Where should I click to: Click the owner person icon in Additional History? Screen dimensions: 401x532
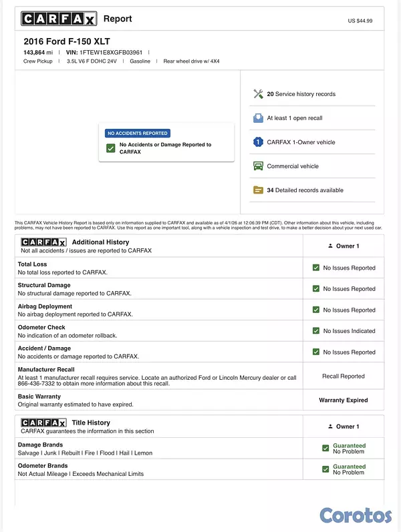click(x=330, y=246)
